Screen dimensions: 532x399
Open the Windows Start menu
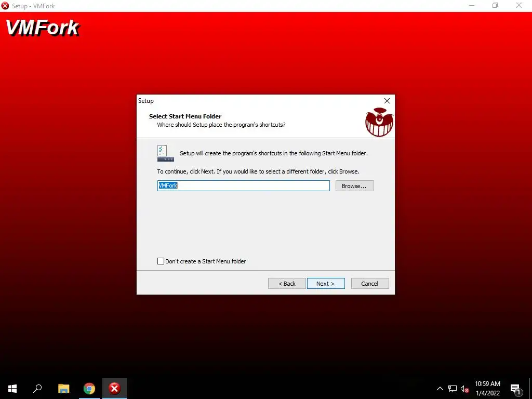12,389
